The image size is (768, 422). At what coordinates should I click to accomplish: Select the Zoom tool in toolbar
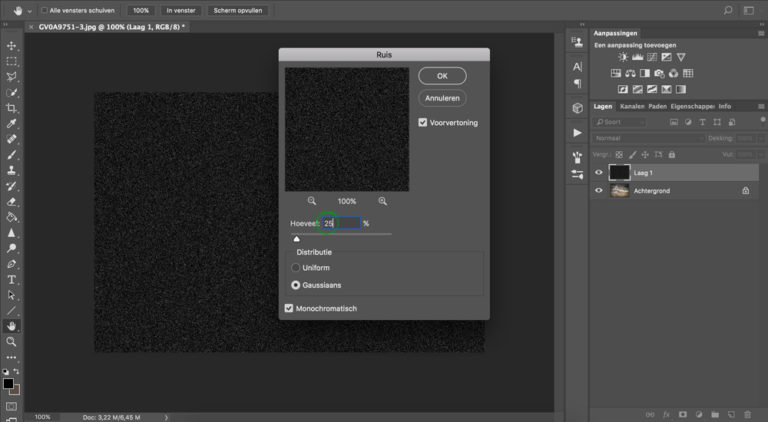pos(11,342)
